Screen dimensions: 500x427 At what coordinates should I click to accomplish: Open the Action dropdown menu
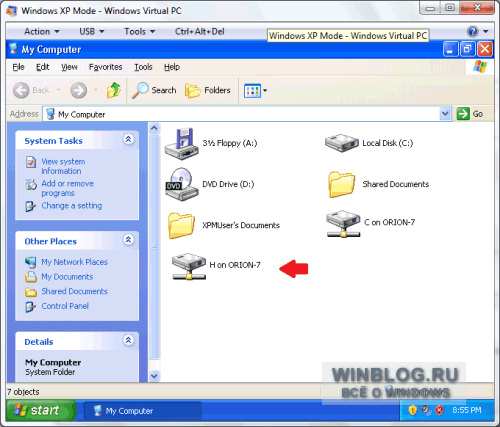coord(42,32)
